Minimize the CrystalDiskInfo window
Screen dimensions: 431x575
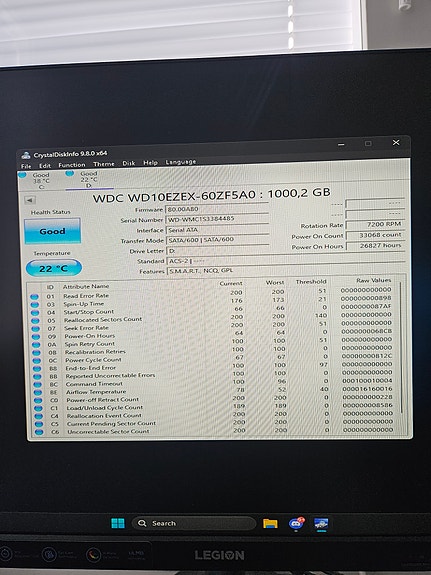[341, 144]
